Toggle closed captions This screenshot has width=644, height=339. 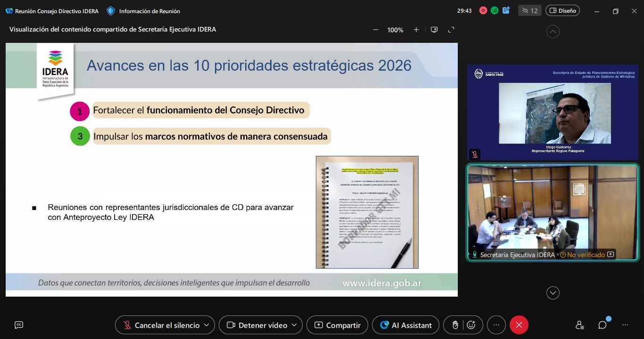pos(19,325)
